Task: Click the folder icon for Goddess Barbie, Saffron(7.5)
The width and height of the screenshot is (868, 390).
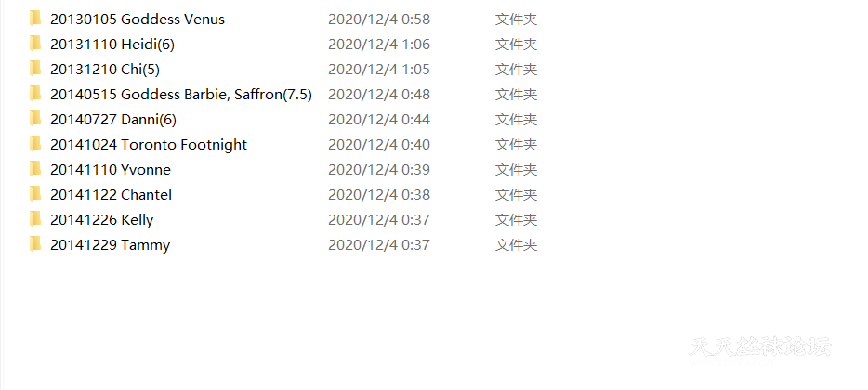Action: pos(35,94)
